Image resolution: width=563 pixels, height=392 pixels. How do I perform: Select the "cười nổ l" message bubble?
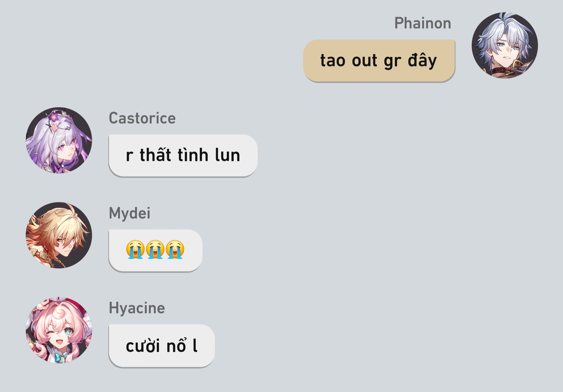[x=162, y=346]
